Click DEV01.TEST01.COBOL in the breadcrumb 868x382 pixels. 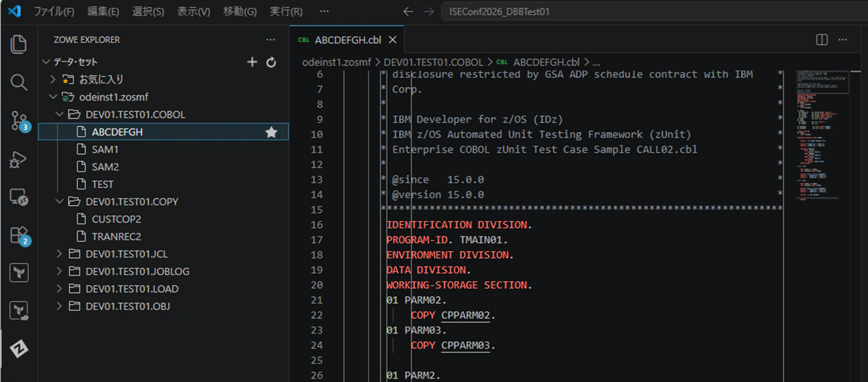pos(433,62)
